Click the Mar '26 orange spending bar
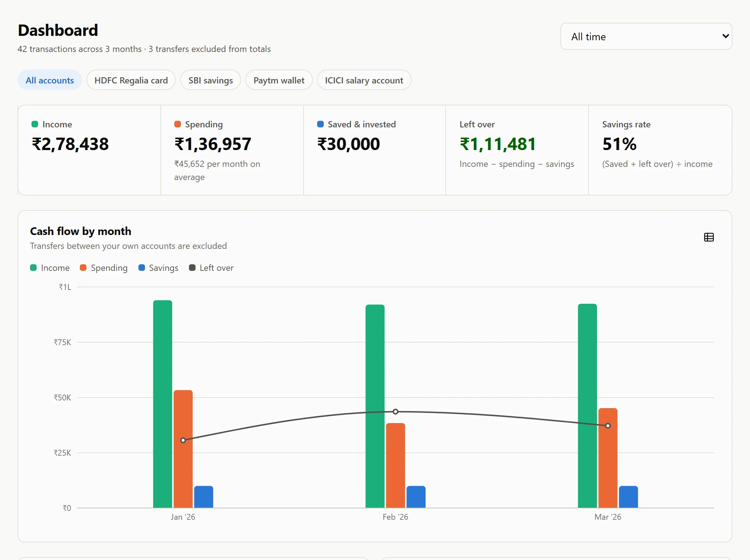Screen dimensions: 750x560 pyautogui.click(x=608, y=458)
